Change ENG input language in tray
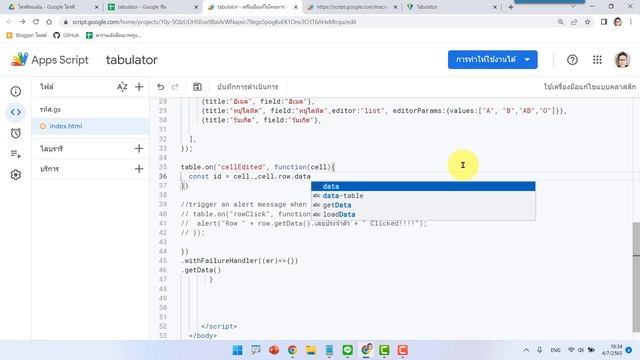 [x=555, y=350]
